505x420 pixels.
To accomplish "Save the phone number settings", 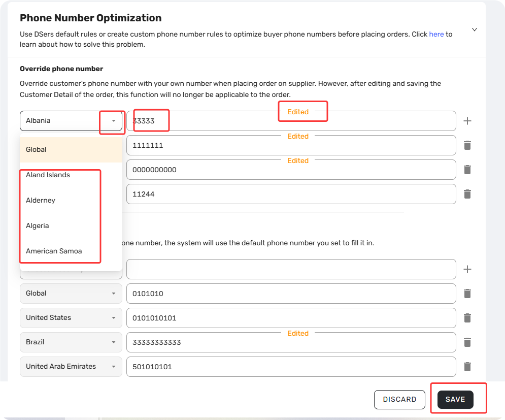I will [455, 399].
